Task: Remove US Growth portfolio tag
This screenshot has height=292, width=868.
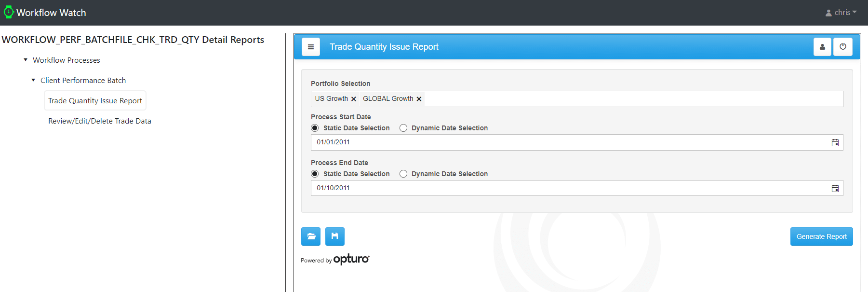Action: point(354,99)
